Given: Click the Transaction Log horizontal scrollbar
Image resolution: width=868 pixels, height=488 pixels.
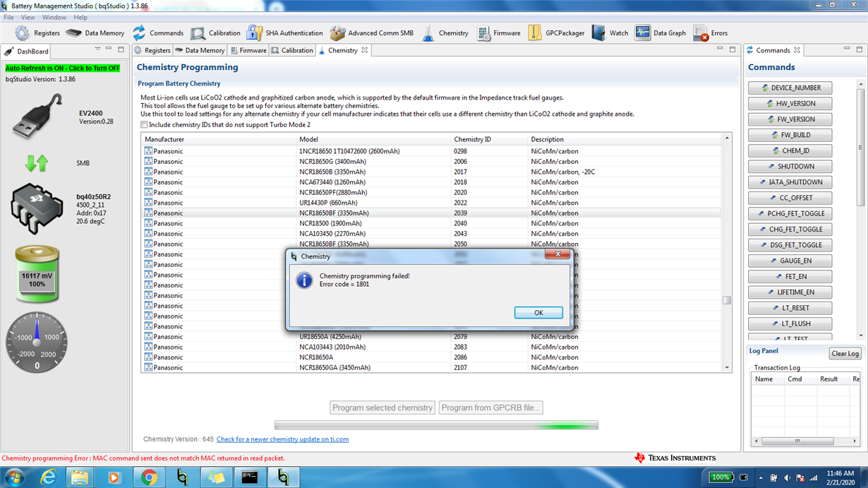Looking at the screenshot, I should tap(804, 441).
